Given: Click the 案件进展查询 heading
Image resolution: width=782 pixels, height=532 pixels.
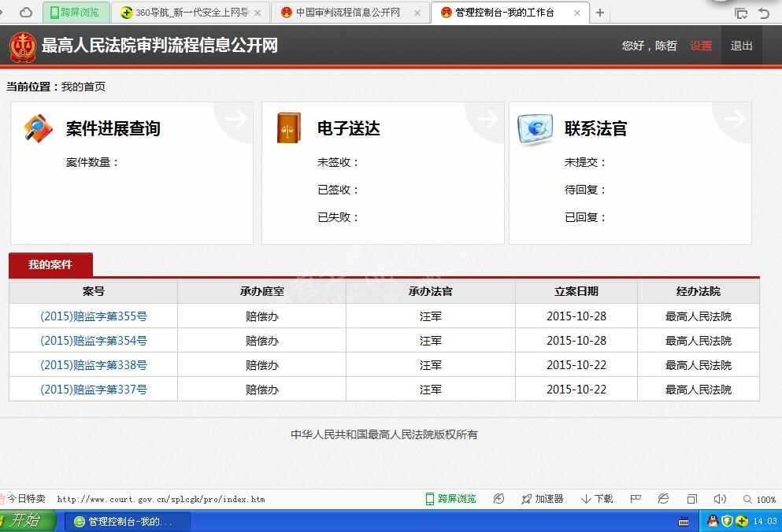Looking at the screenshot, I should click(113, 128).
